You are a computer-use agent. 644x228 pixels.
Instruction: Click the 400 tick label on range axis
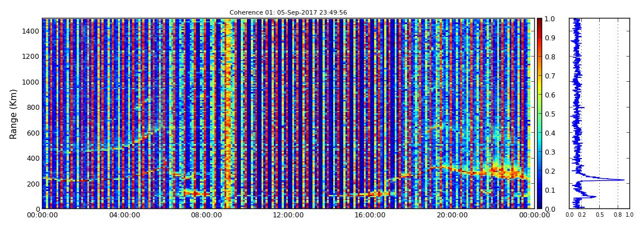[33, 158]
